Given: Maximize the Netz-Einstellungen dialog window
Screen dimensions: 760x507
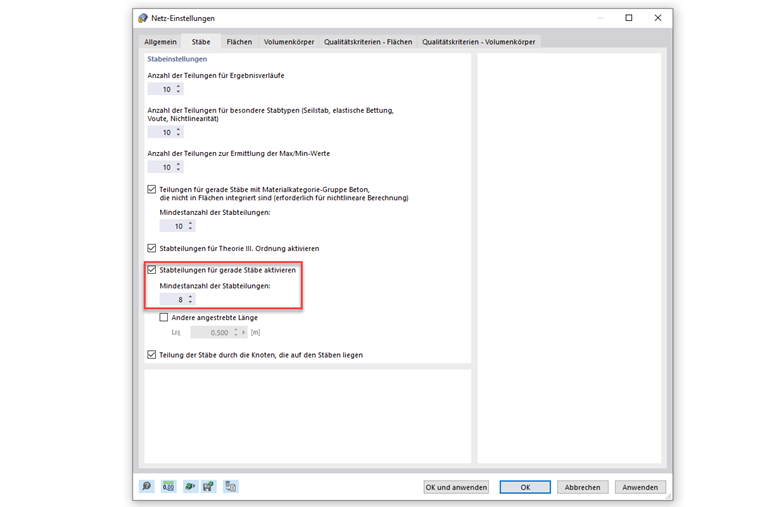Looking at the screenshot, I should coord(629,18).
